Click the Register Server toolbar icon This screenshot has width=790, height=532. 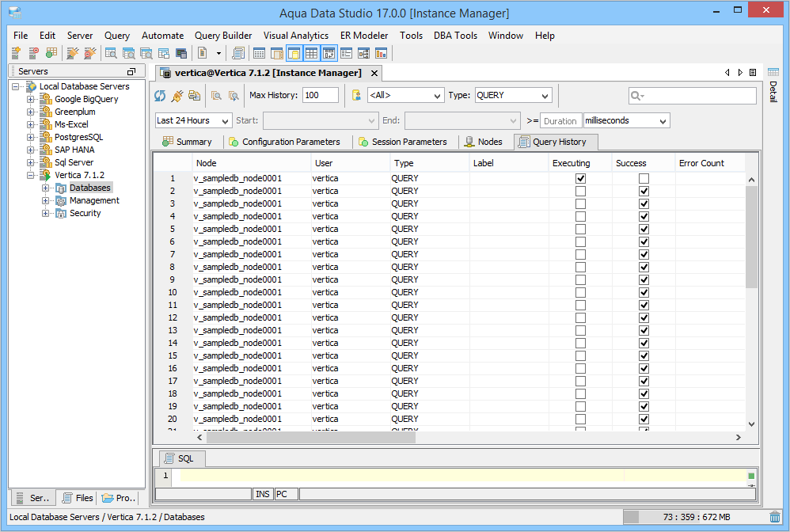[16, 53]
